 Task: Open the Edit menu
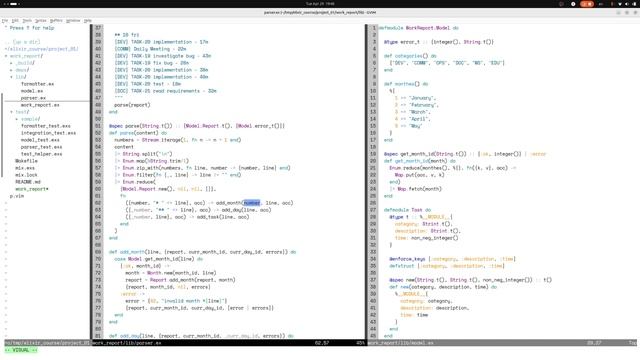coord(15,20)
